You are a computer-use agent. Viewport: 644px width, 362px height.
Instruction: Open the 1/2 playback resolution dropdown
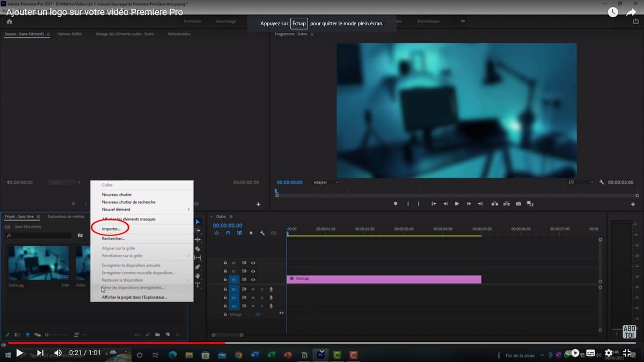(581, 182)
